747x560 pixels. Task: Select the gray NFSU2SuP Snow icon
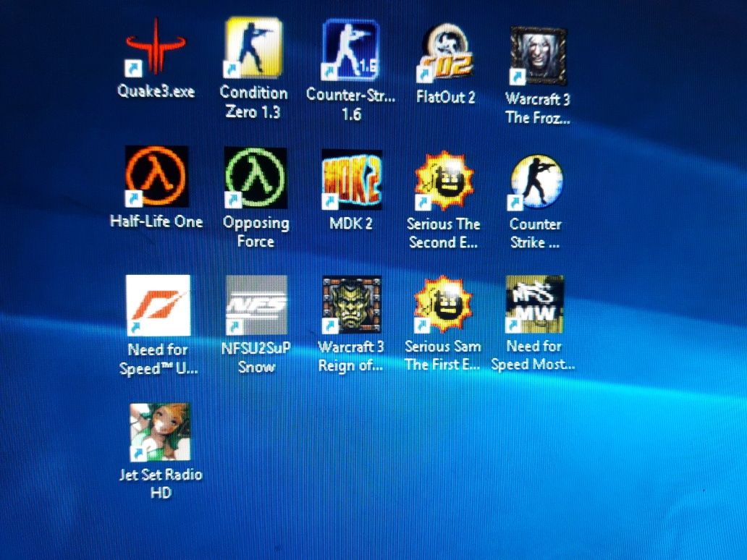[x=256, y=305]
